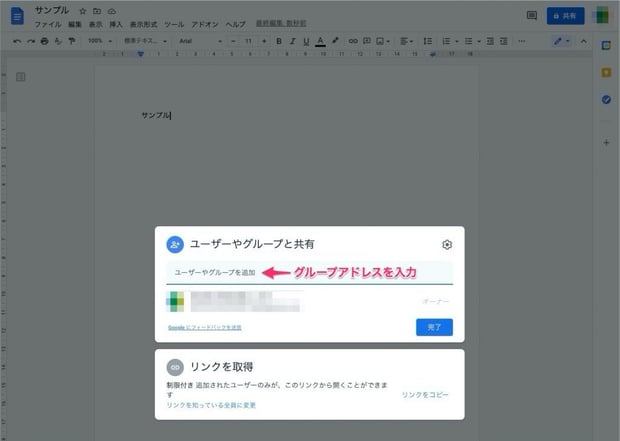Open comment history icon

[x=532, y=16]
